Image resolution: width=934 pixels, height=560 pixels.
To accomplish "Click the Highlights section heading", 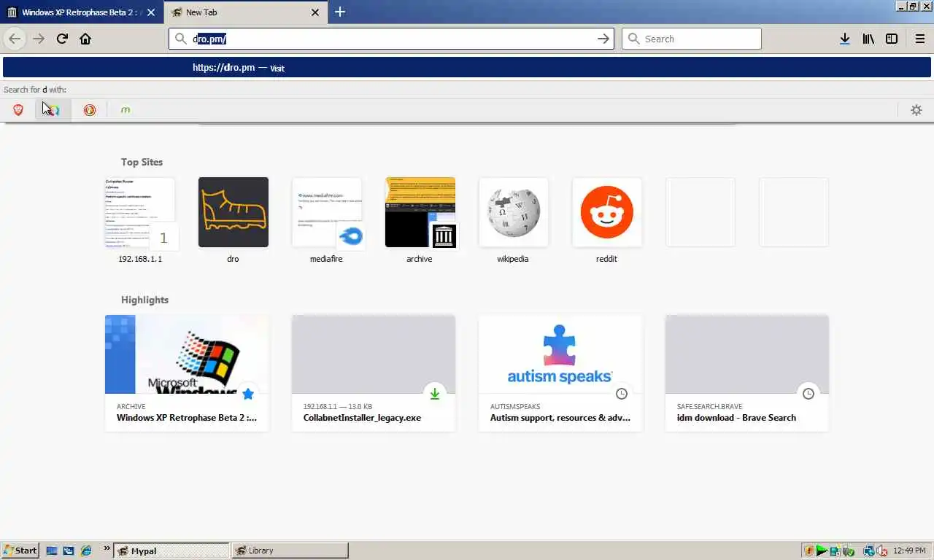I will 144,300.
